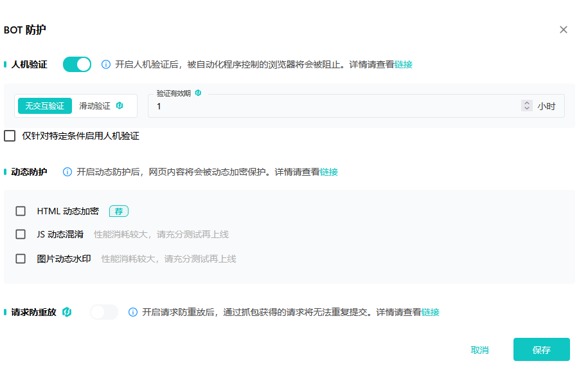588x379 pixels.
Task: Open the 链接 in 动态防护 description
Action: 329,172
